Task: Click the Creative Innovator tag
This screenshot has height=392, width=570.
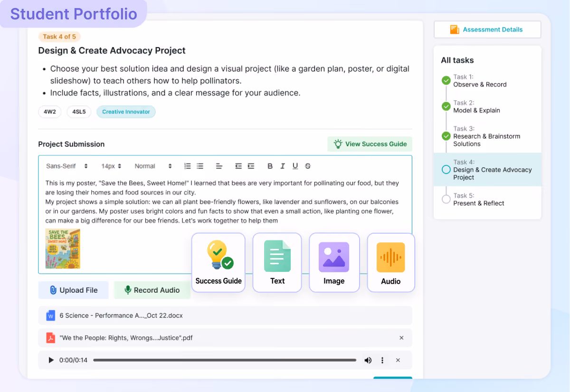Action: [x=126, y=112]
